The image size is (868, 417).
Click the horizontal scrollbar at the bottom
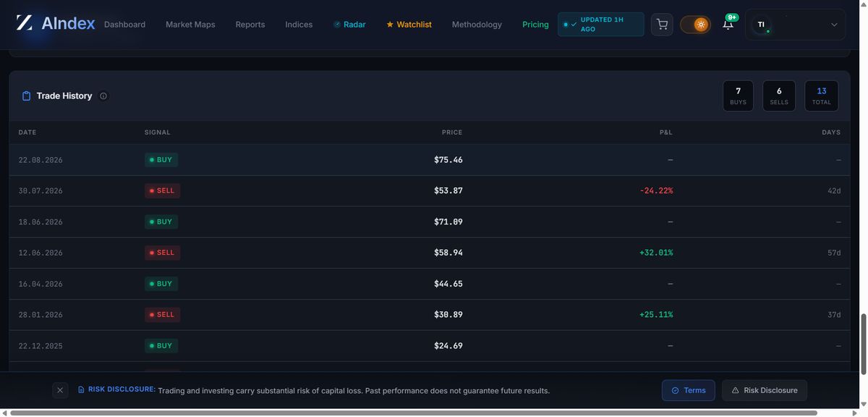pyautogui.click(x=413, y=413)
